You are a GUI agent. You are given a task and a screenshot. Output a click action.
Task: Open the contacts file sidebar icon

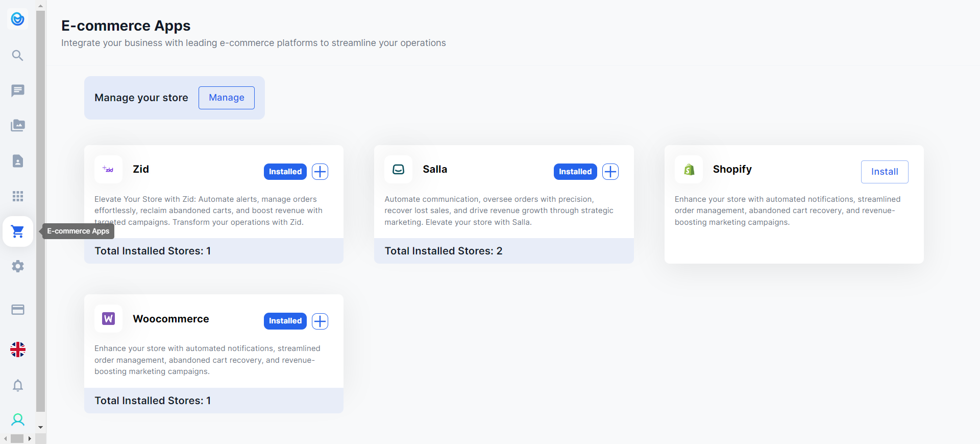pos(18,161)
